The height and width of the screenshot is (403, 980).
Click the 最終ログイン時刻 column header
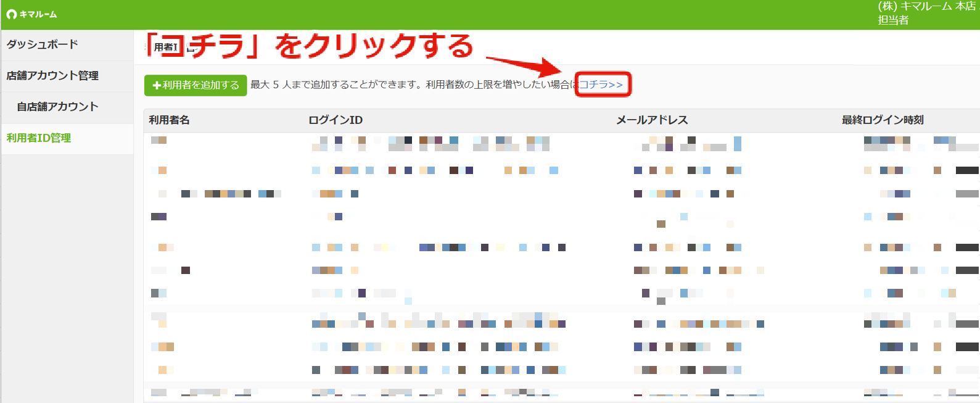883,120
